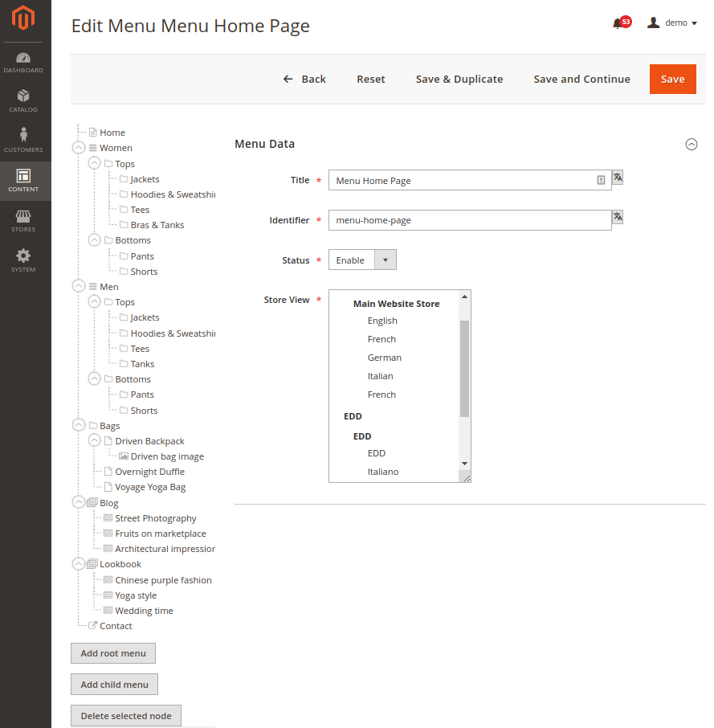This screenshot has width=714, height=728.
Task: Open the Dashboard sidebar icon
Action: tap(23, 63)
